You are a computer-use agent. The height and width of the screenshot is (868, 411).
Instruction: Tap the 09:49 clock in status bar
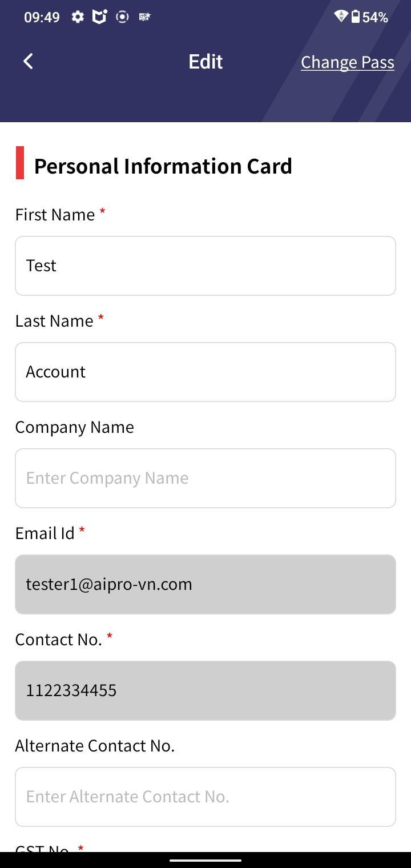coord(42,17)
